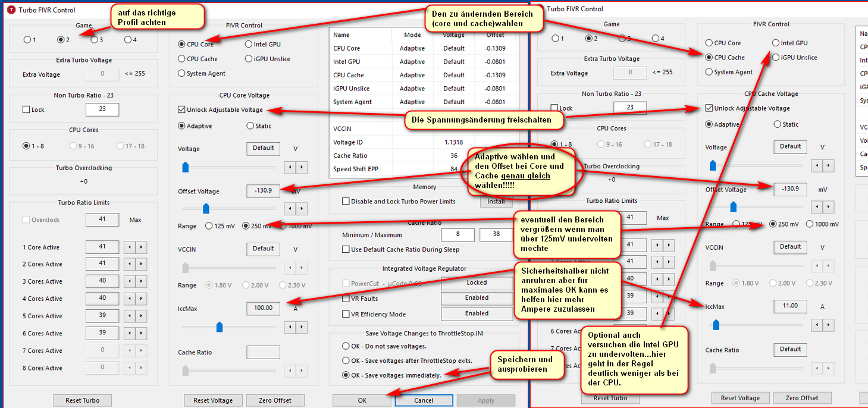Tick Non Turbo Ratio Lock in left window
The width and height of the screenshot is (868, 408).
pyautogui.click(x=26, y=109)
